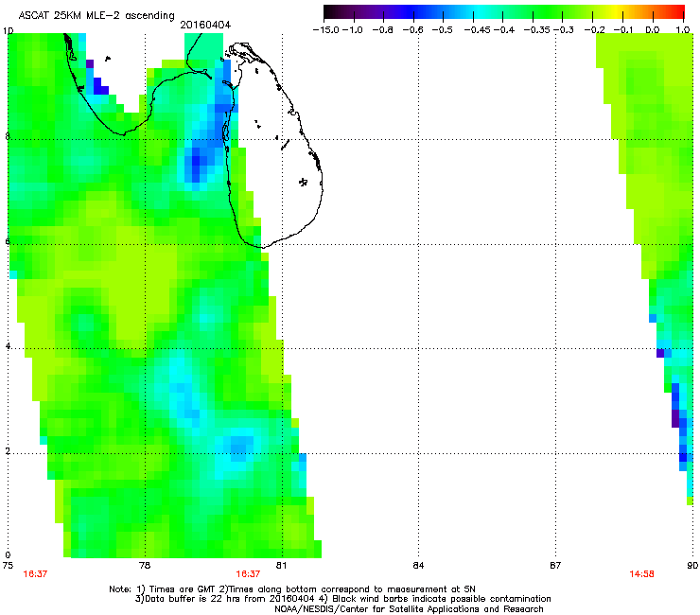The width and height of the screenshot is (700, 615).
Task: Click latitude label "4" on the left axis
Action: coord(8,346)
